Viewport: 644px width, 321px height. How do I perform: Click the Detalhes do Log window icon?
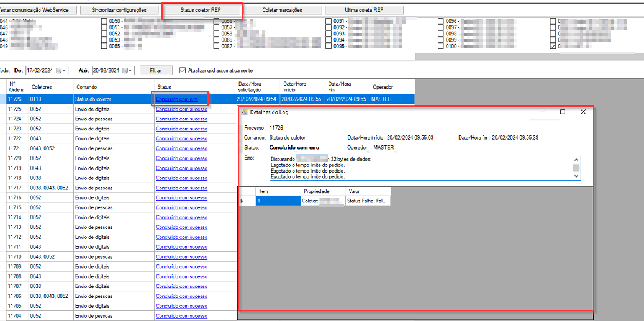[244, 112]
